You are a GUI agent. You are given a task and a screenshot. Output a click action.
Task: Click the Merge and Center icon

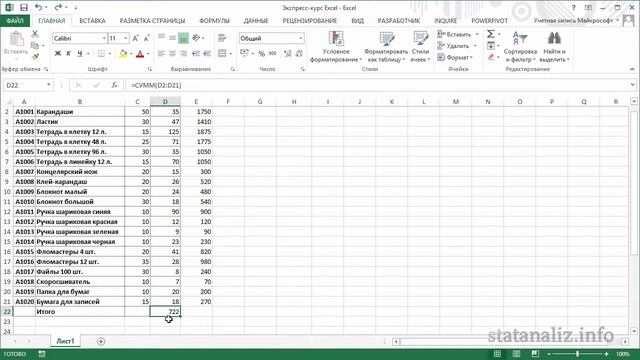222,53
